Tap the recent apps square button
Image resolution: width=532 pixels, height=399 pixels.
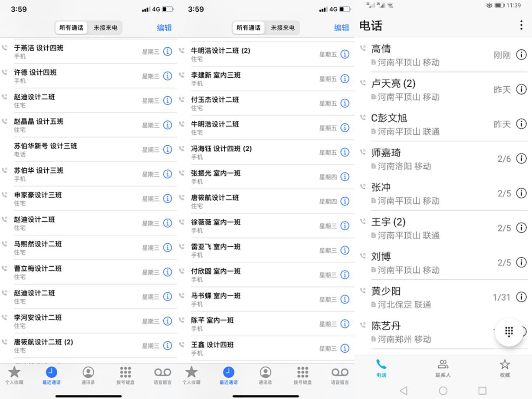[482, 390]
